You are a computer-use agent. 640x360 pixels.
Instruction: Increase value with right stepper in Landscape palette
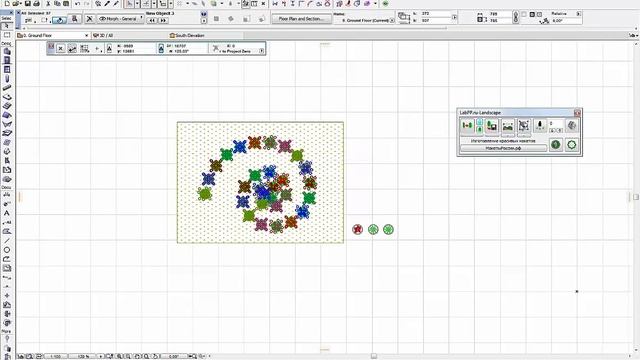click(560, 130)
